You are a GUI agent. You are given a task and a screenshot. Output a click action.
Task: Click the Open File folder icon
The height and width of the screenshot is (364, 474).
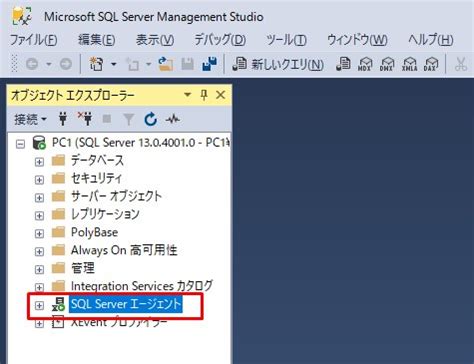pos(166,63)
